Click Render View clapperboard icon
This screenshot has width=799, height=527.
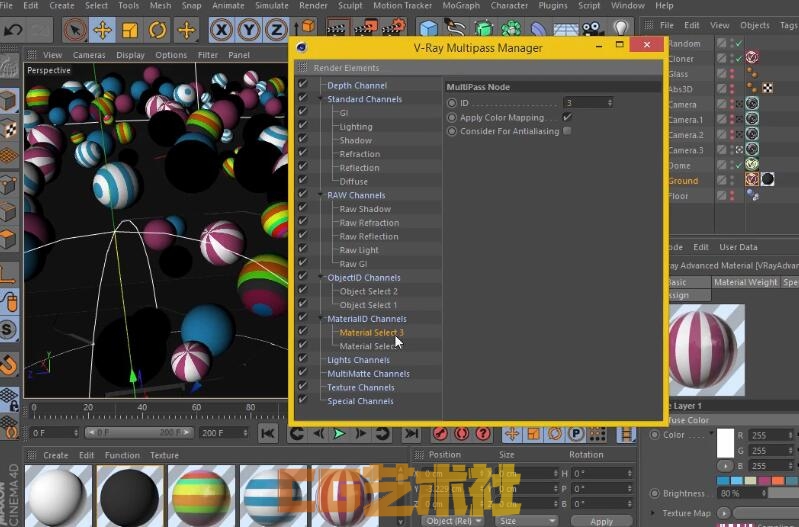[337, 28]
